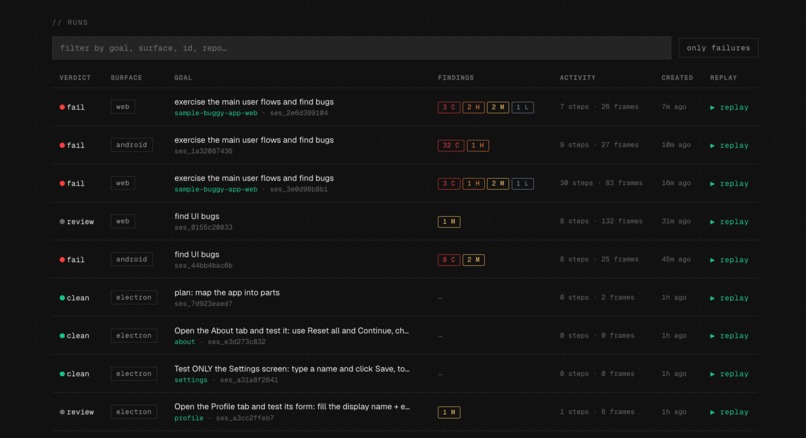Click the electron tag in the plan: map row
The width and height of the screenshot is (806, 438).
coord(134,297)
